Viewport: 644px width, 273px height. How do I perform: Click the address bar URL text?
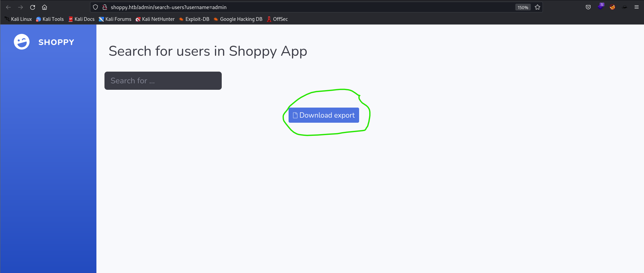point(169,7)
